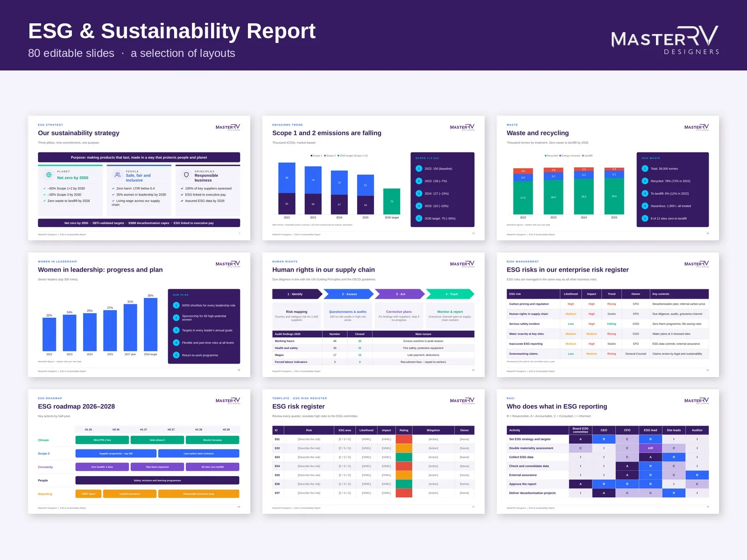Screen dimensions: 747x560
Task: Click the Low-carbon steel contracts roadmap bar
Action: pos(199,454)
